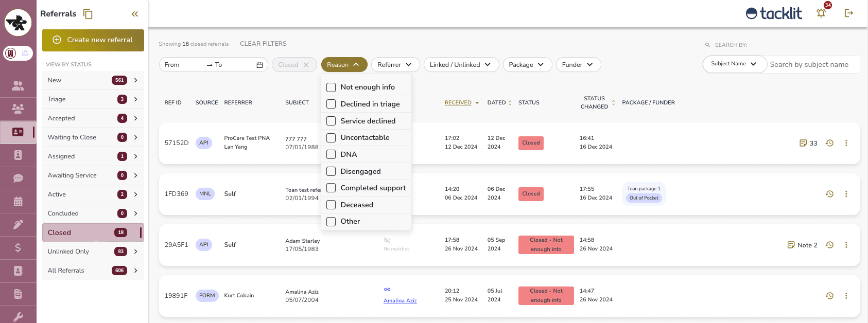Sort by the STATUS CHANGED column header
The width and height of the screenshot is (868, 323).
598,102
